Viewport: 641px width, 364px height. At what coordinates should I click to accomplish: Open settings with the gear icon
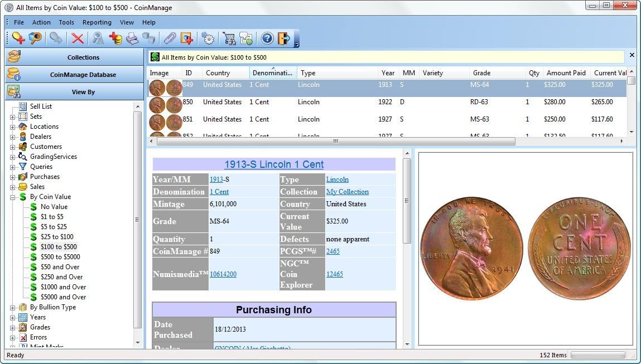pos(208,38)
